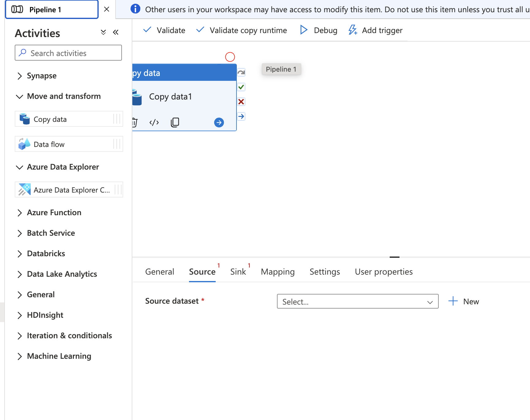View code of Copy data1 activity

point(154,122)
